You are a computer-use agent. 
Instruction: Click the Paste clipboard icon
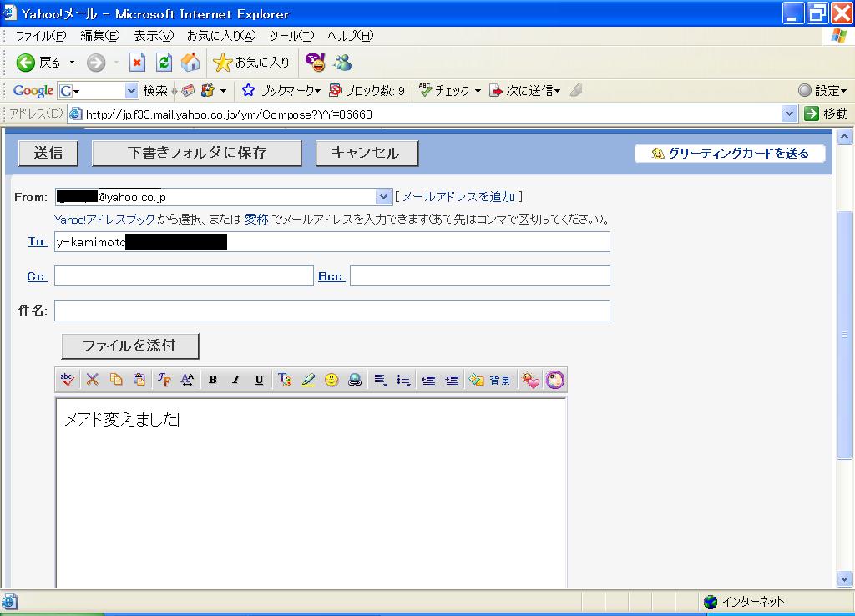coord(139,380)
